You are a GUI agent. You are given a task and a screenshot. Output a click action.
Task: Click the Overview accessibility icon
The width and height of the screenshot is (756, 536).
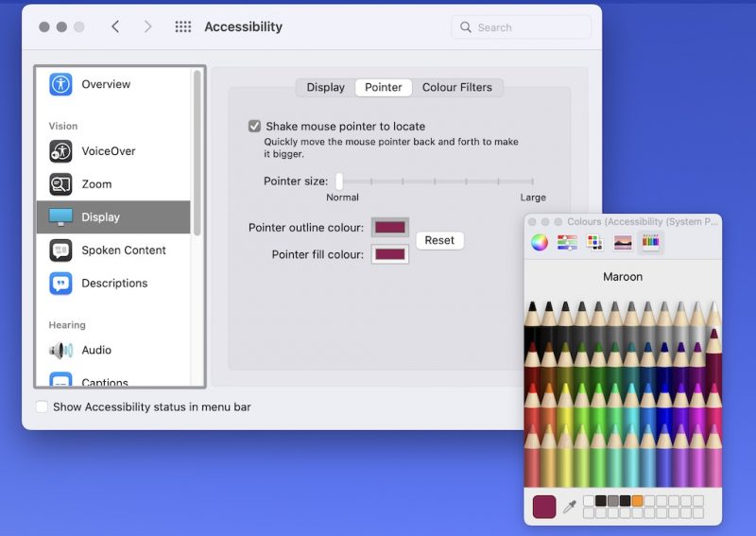point(60,84)
